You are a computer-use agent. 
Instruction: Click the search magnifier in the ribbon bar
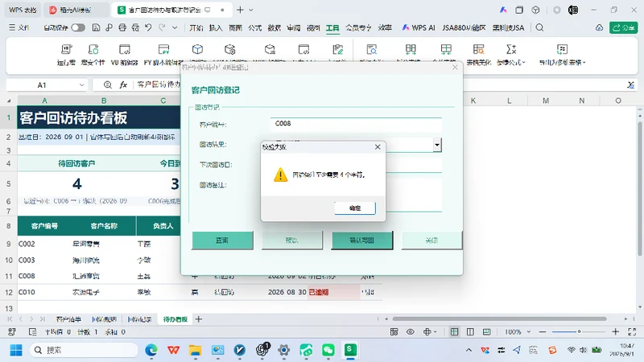539,27
